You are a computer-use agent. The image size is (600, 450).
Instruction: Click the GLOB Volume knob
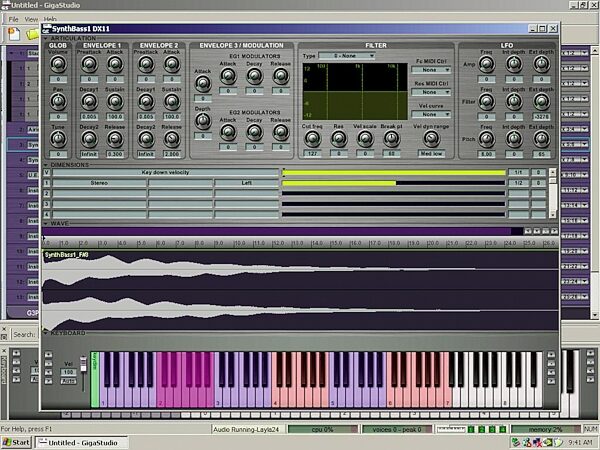pos(58,64)
